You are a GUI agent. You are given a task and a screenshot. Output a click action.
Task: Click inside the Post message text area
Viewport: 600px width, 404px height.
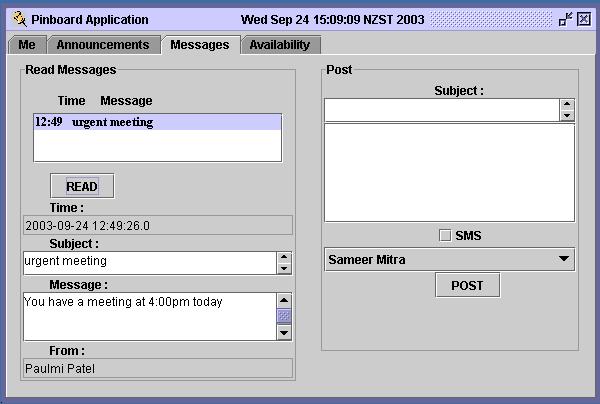[x=449, y=172]
